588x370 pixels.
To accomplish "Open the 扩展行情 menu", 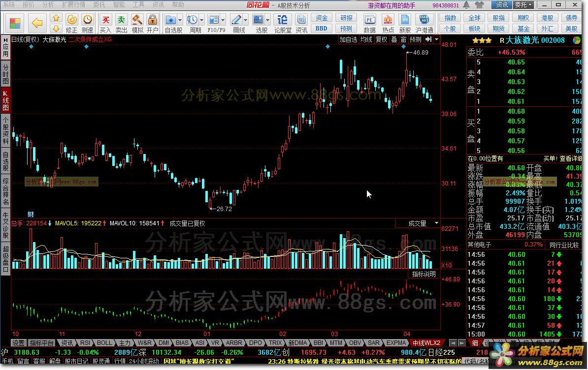I will [73, 4].
